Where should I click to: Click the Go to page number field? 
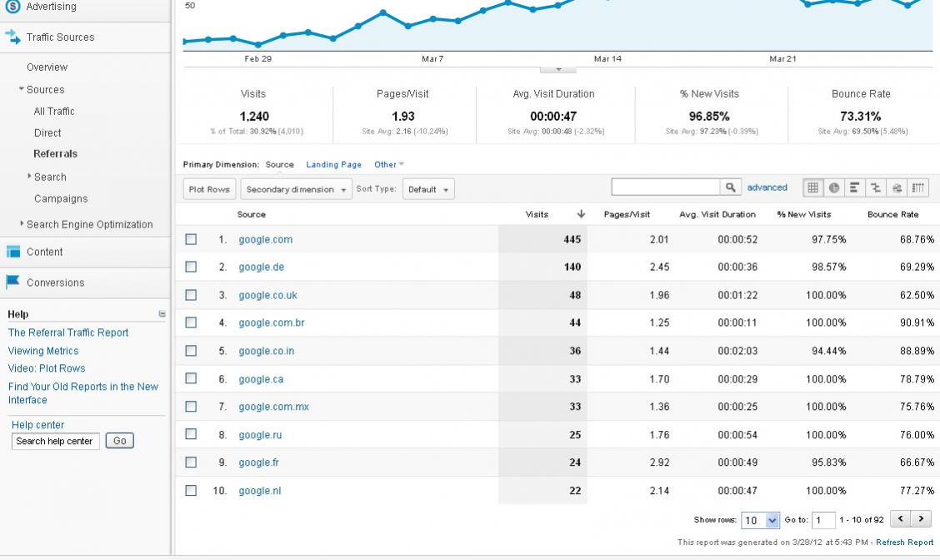(823, 520)
